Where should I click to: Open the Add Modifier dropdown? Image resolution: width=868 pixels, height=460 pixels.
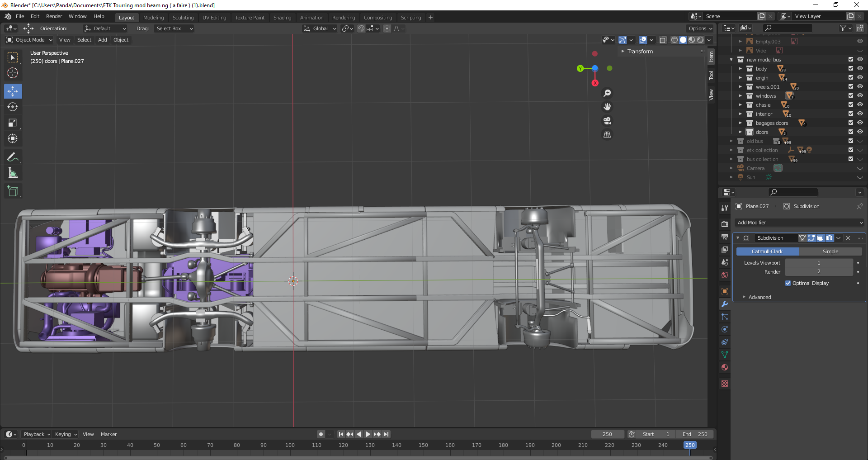coord(799,223)
